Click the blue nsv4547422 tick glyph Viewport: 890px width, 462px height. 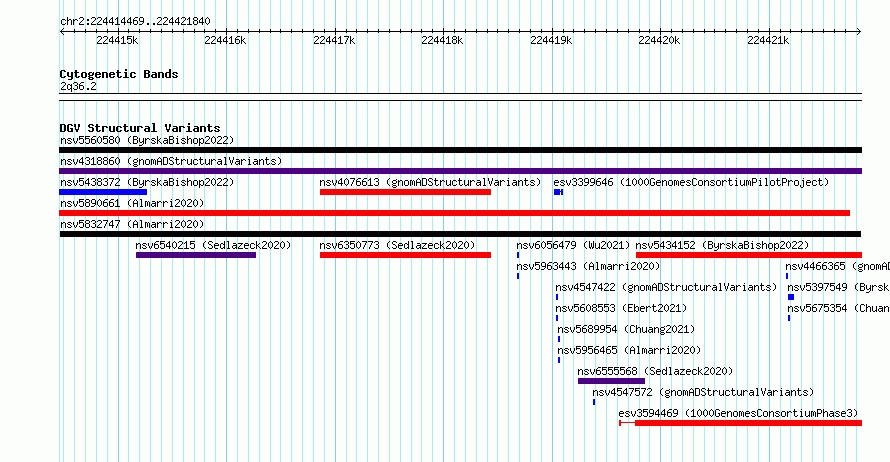pyautogui.click(x=557, y=297)
